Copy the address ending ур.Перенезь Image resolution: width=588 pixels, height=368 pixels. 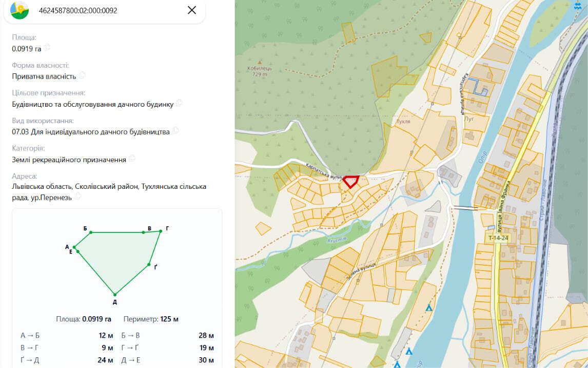click(77, 196)
